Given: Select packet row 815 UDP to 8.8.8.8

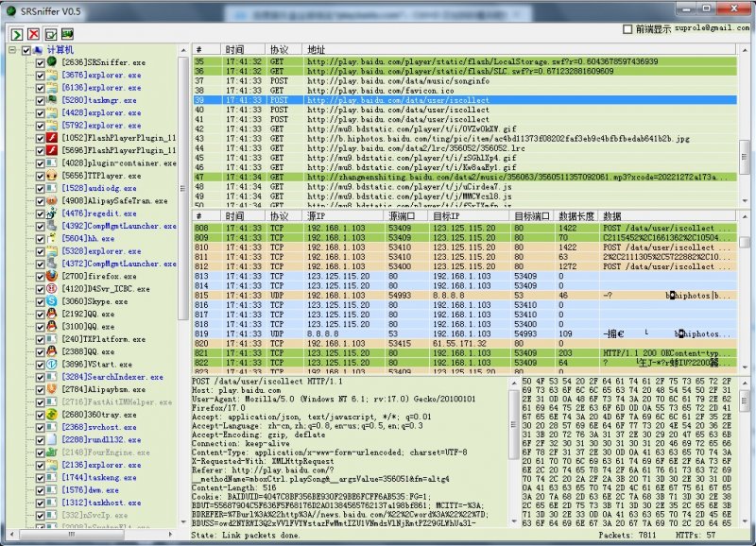Looking at the screenshot, I should [x=465, y=295].
